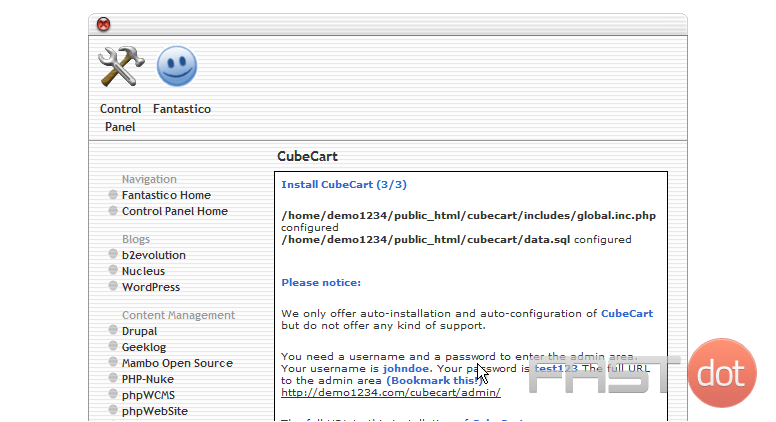This screenshot has width=776, height=422.
Task: Open Fantastico Home in navigation
Action: (166, 195)
